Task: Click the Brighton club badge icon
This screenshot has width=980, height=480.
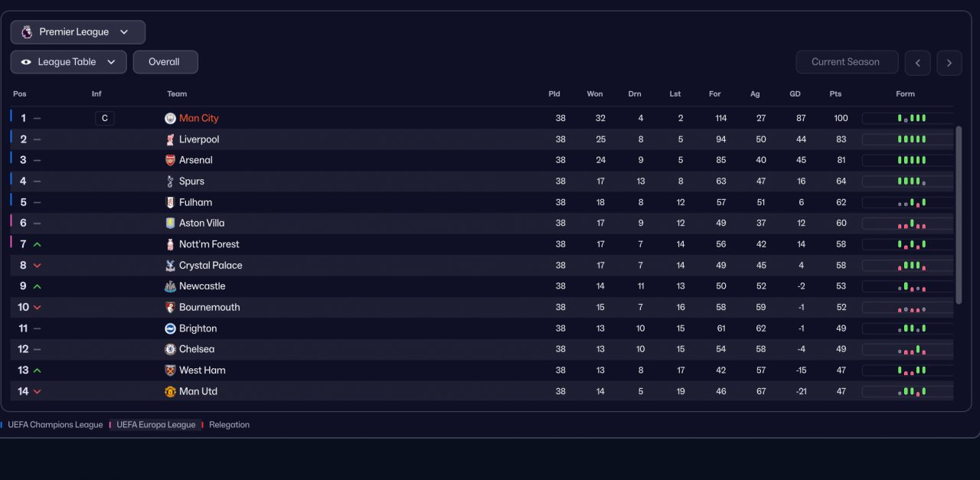Action: point(170,328)
